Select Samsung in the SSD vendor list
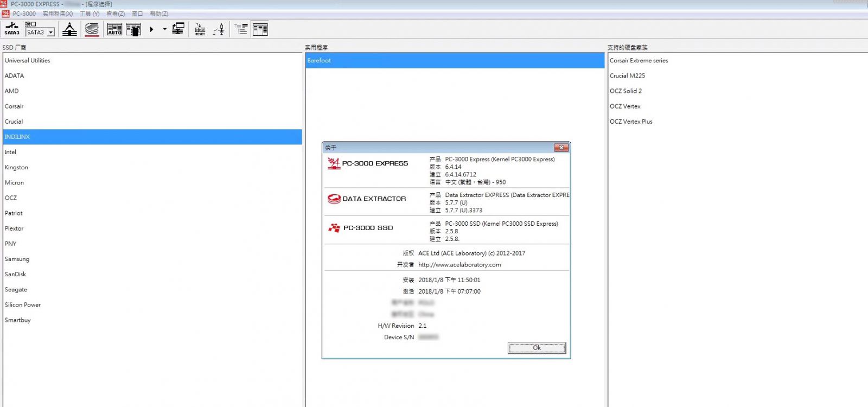This screenshot has height=407, width=868. tap(152, 259)
